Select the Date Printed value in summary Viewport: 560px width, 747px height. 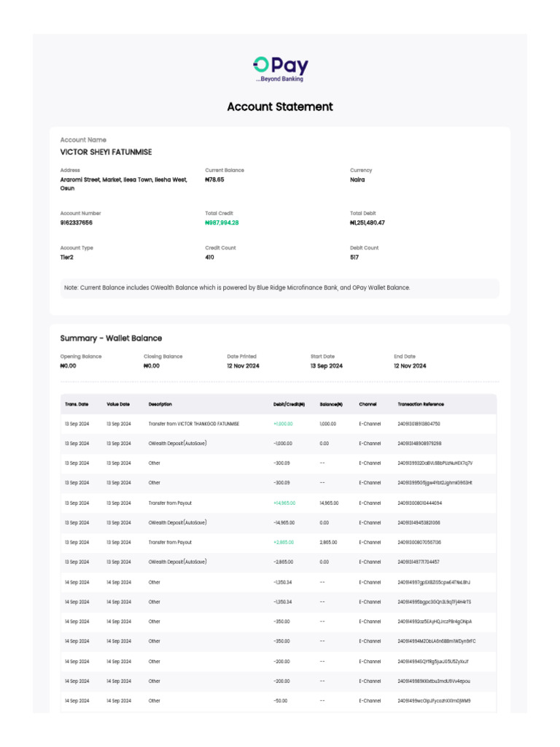(x=243, y=365)
